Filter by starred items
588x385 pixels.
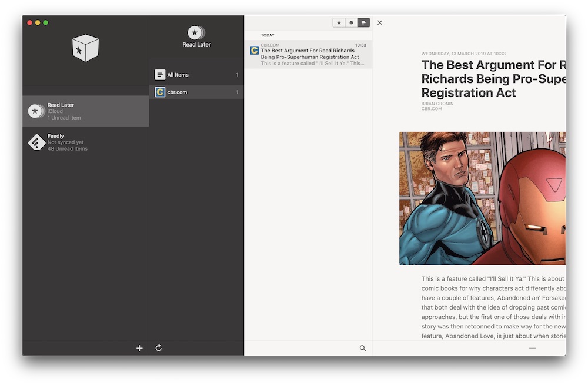click(x=339, y=22)
